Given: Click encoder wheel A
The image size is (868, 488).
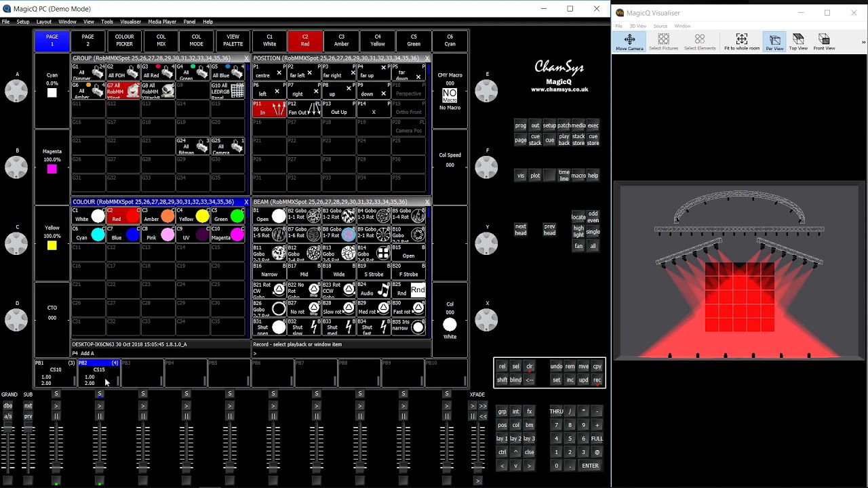Looking at the screenshot, I should coord(16,91).
